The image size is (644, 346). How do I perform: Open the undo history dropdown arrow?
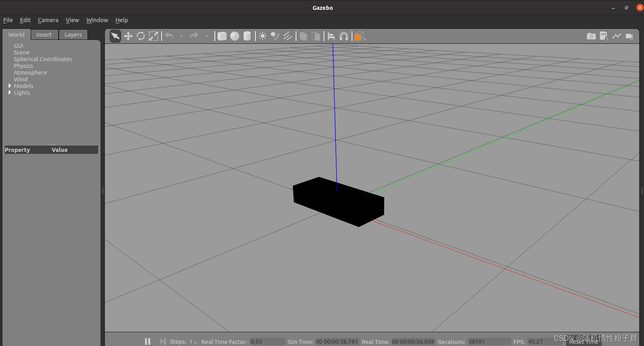(x=181, y=36)
